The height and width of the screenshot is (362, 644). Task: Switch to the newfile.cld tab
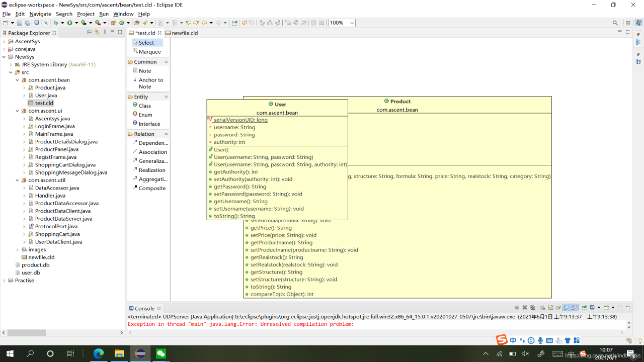182,33
